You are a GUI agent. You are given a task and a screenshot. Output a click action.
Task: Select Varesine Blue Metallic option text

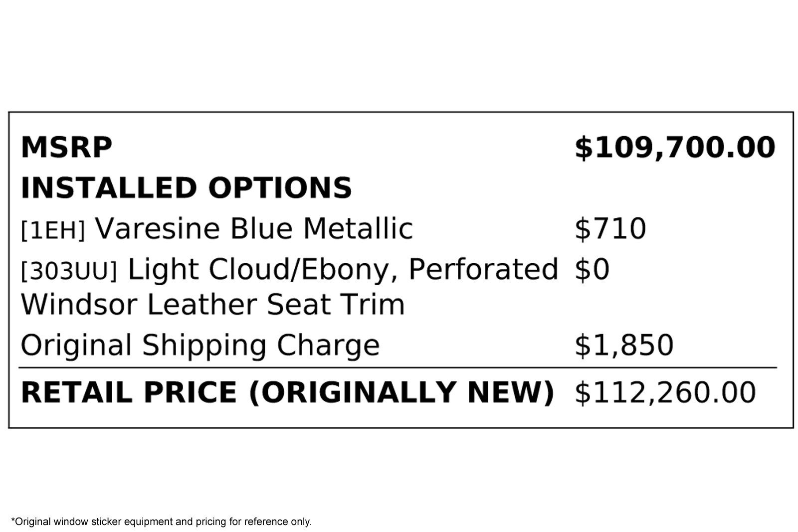[x=254, y=228]
